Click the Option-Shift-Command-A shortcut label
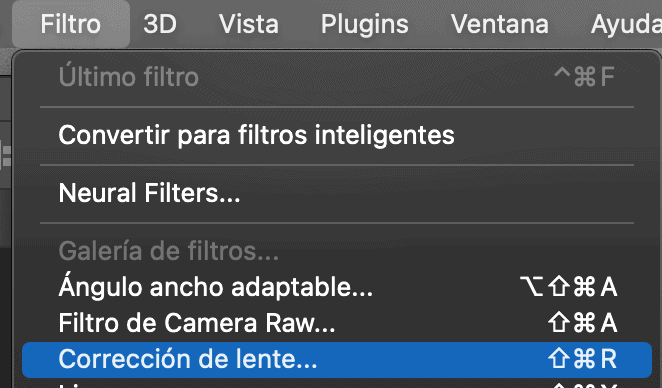 568,287
